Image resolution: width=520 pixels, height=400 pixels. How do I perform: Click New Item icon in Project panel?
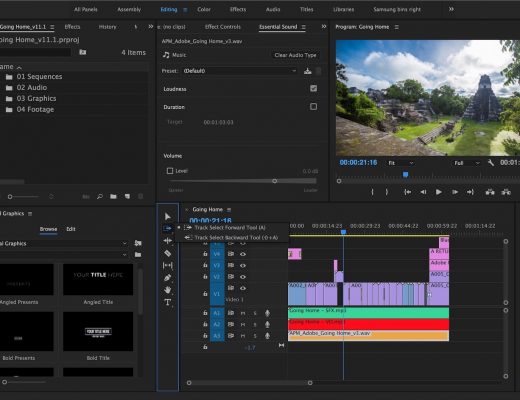click(x=127, y=197)
